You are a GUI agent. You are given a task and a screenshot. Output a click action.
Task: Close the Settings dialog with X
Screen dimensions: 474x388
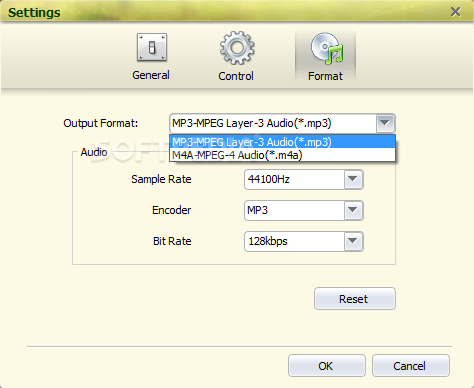(x=455, y=12)
